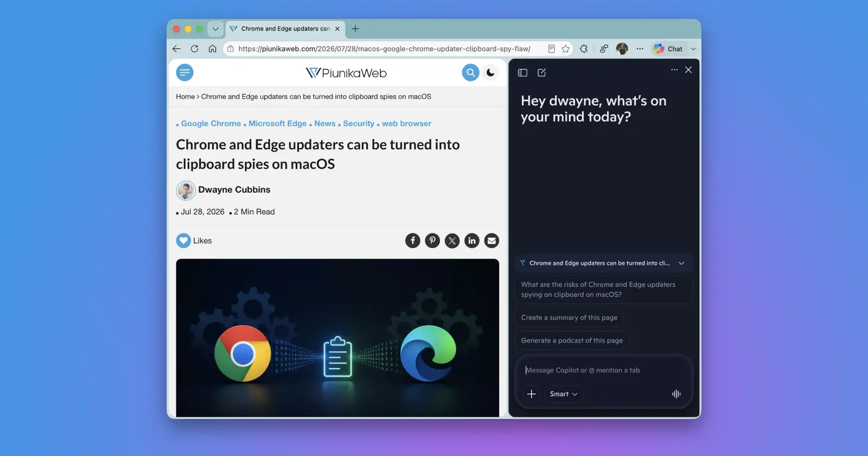Screen dimensions: 868x456
Task: Close the Copilot side pane
Action: tap(688, 69)
